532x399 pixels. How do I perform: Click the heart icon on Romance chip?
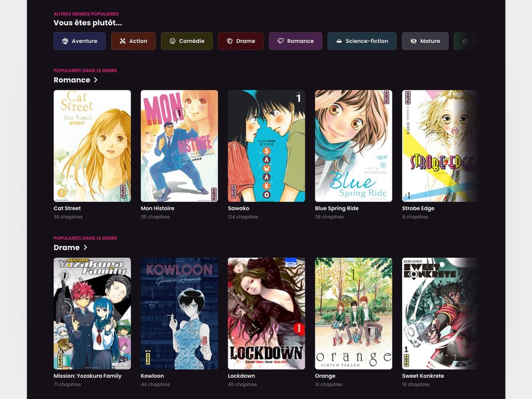click(x=281, y=41)
